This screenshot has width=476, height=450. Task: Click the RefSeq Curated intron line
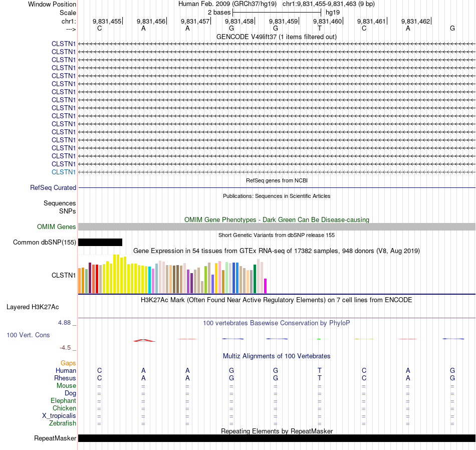coord(277,187)
